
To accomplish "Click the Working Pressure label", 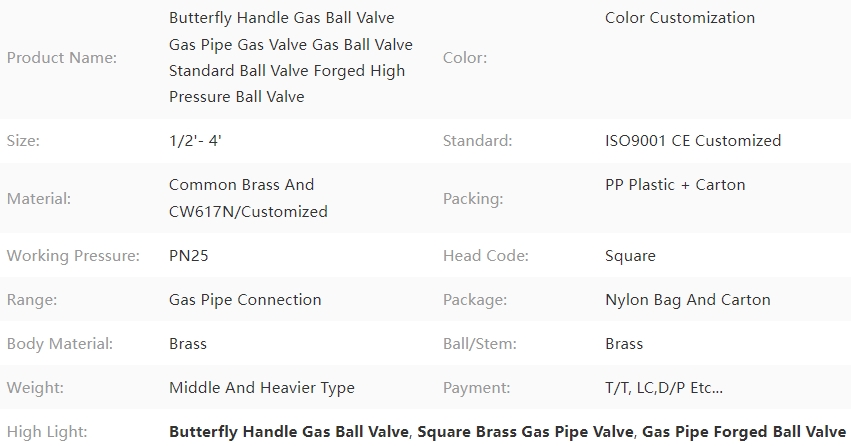I will [73, 256].
